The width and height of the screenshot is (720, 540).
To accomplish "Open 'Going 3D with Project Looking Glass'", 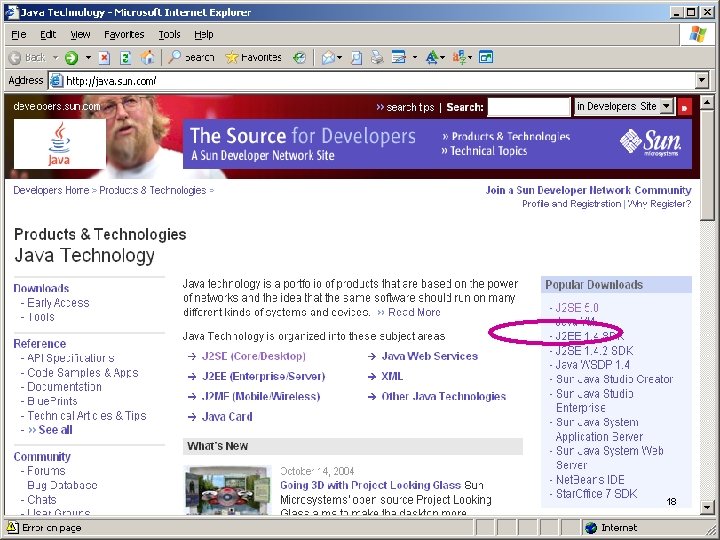I will (370, 485).
